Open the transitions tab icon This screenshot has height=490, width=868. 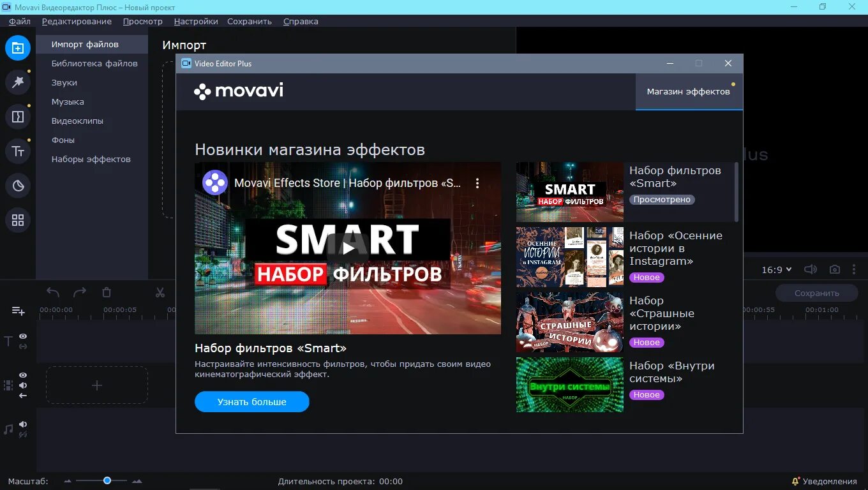18,117
